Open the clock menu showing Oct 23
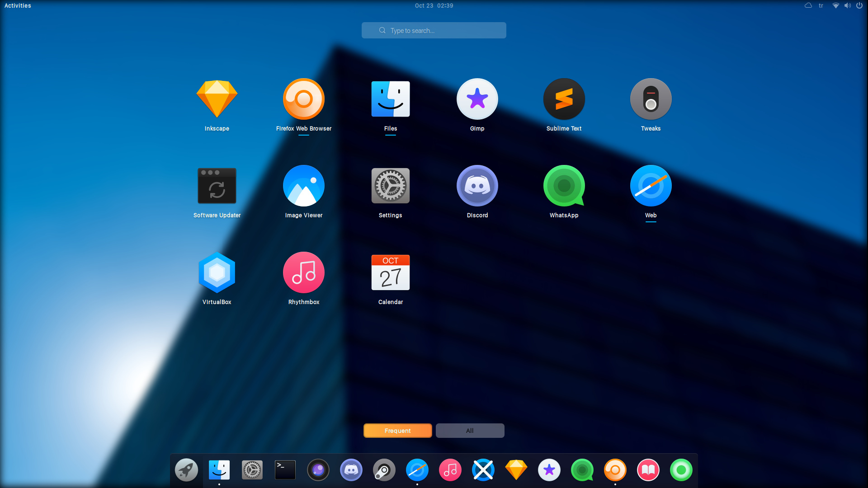 tap(434, 5)
